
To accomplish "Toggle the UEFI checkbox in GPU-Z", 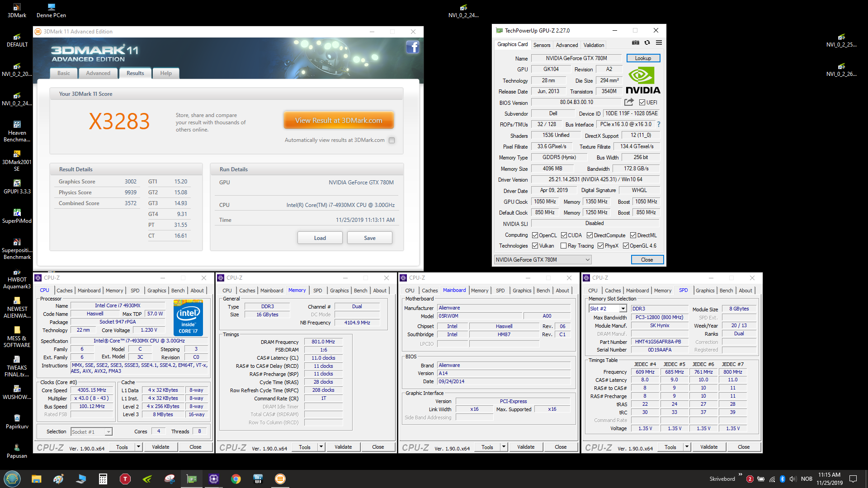I will [x=642, y=103].
